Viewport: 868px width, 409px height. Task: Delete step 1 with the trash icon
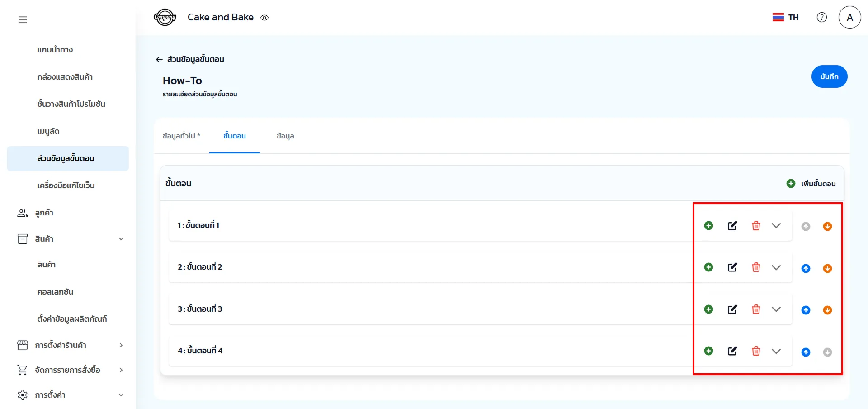[756, 226]
